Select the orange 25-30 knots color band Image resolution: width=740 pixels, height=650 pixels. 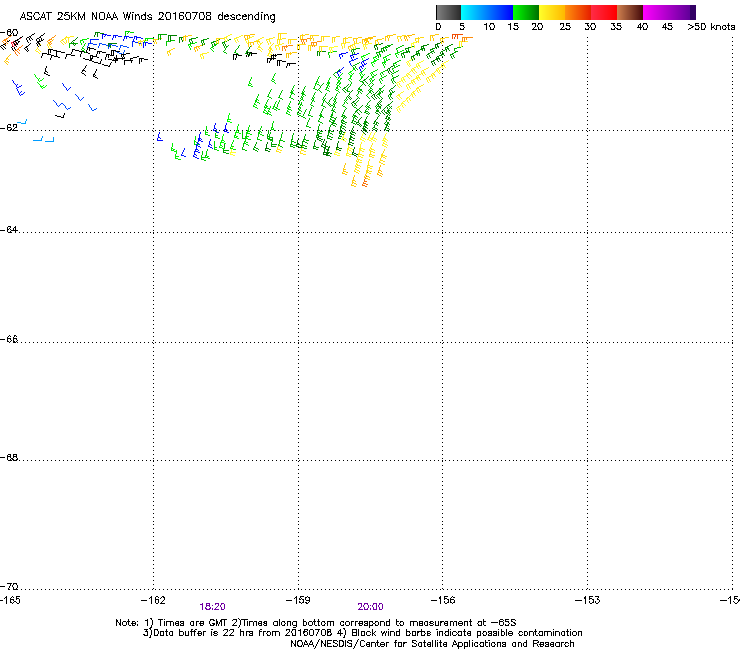[x=578, y=12]
